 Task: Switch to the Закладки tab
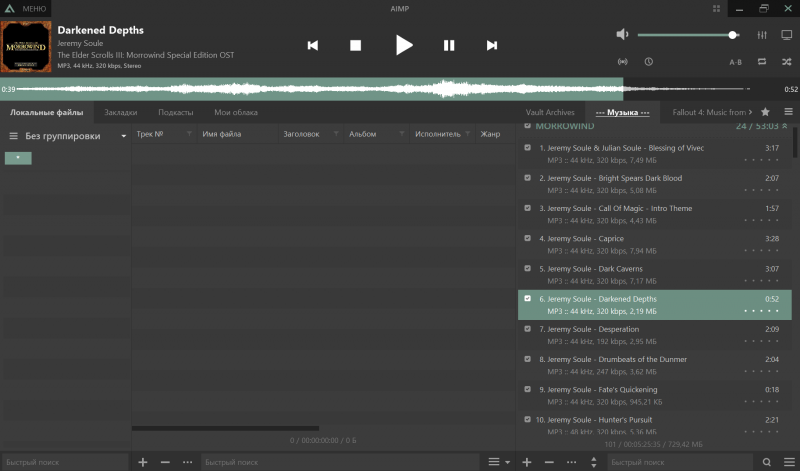click(120, 112)
